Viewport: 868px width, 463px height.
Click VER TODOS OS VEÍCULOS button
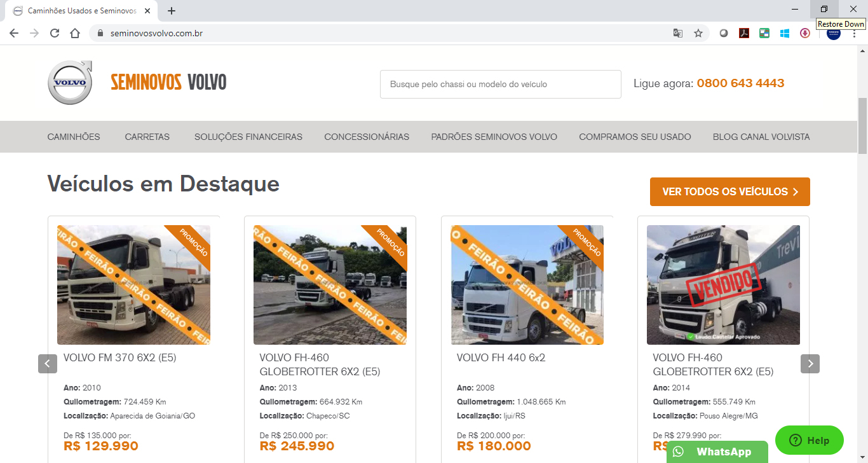coord(730,191)
